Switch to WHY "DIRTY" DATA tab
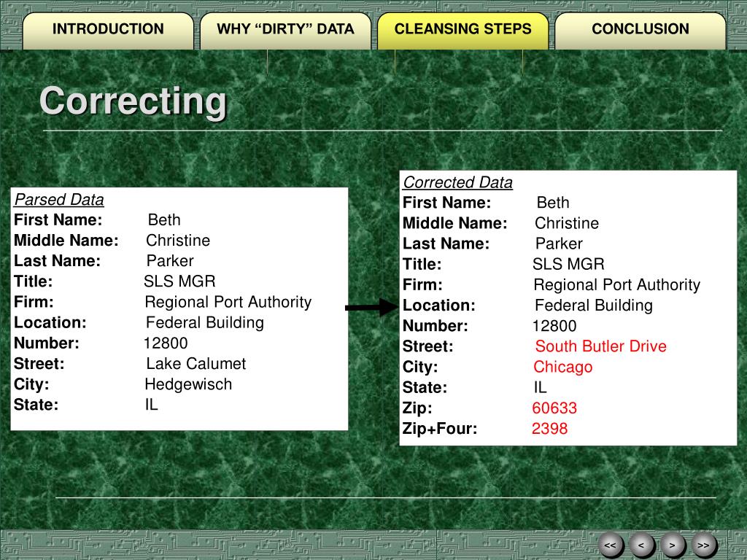Image resolution: width=747 pixels, height=560 pixels. (285, 30)
